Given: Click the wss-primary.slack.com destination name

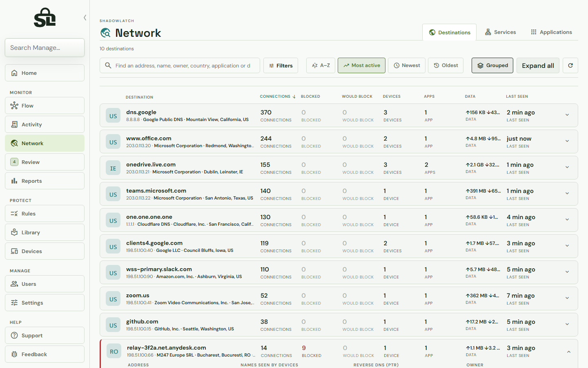Looking at the screenshot, I should tap(159, 269).
